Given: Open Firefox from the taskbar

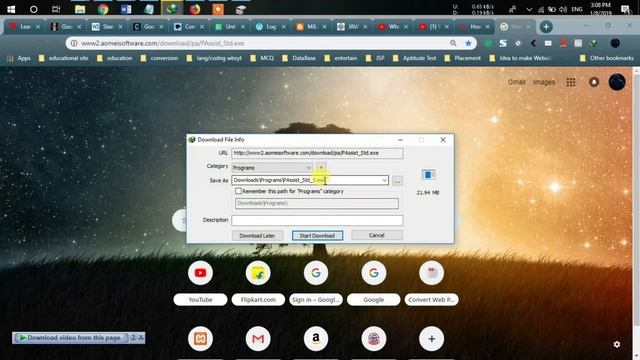Looking at the screenshot, I should 195,9.
